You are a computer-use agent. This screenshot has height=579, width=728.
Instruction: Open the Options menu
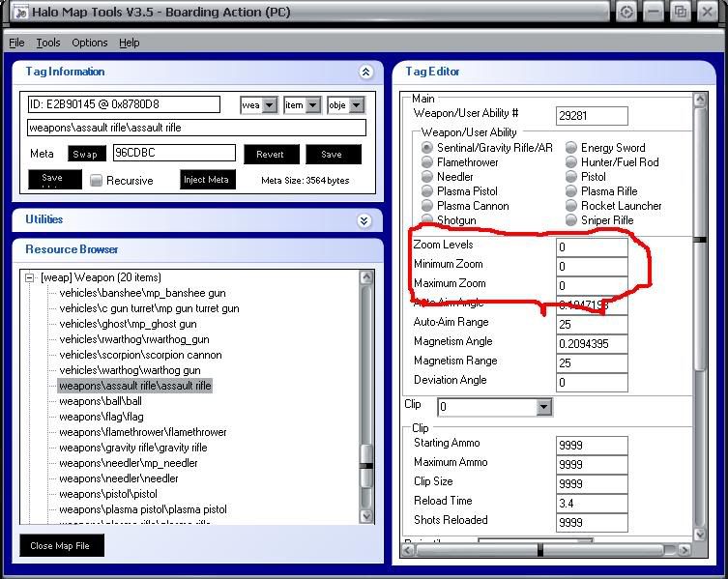90,43
